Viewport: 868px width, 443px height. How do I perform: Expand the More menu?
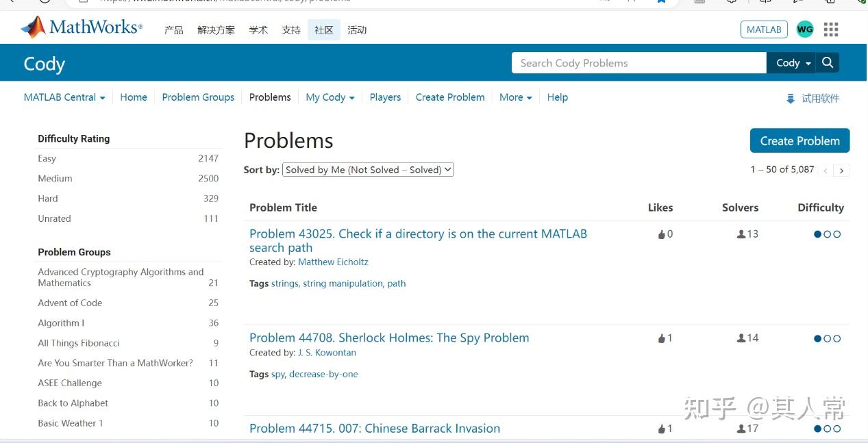pos(516,97)
